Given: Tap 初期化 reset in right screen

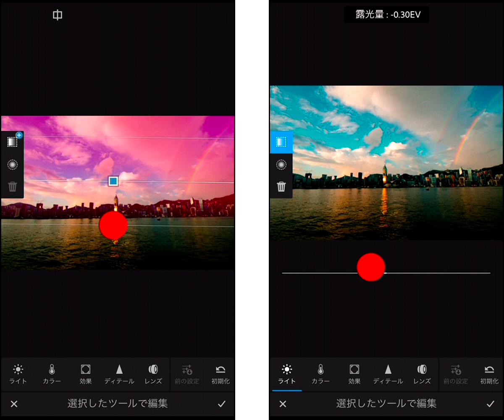Looking at the screenshot, I should point(489,374).
